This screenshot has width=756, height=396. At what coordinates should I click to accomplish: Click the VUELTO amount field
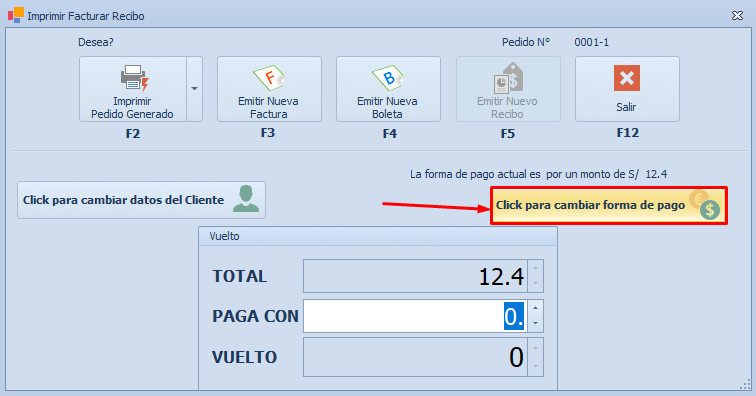416,357
